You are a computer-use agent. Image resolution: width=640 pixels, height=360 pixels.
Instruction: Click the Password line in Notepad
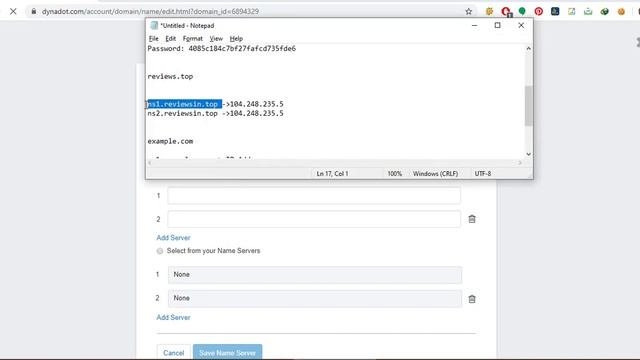222,49
